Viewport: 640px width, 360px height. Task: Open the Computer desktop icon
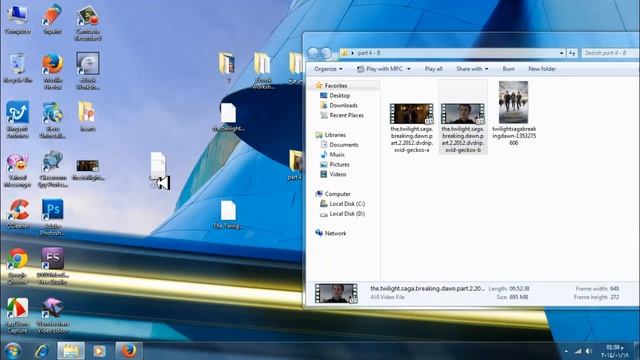click(18, 20)
